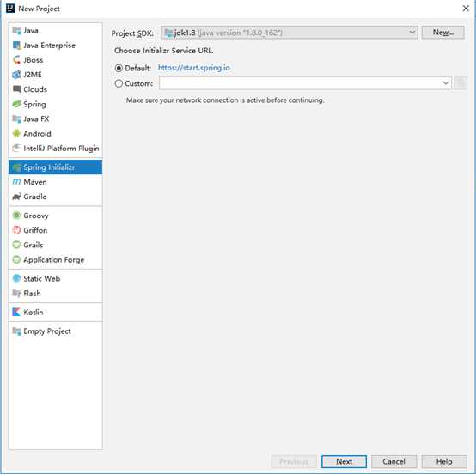
Task: Click the Gradle elephant icon
Action: pos(16,197)
